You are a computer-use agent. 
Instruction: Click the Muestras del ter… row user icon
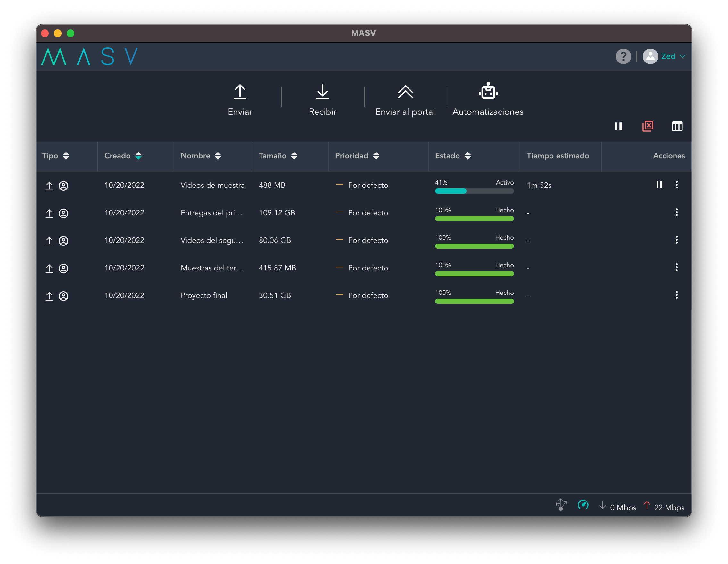click(x=63, y=268)
